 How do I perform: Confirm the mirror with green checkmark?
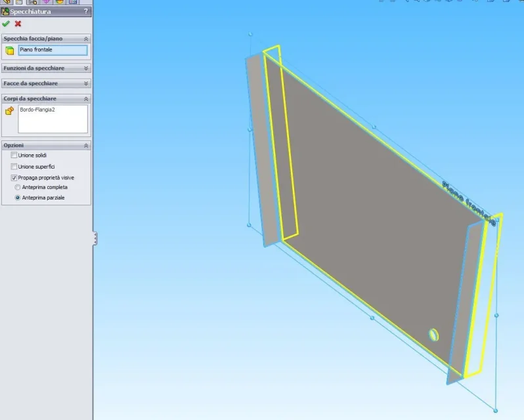[6, 24]
